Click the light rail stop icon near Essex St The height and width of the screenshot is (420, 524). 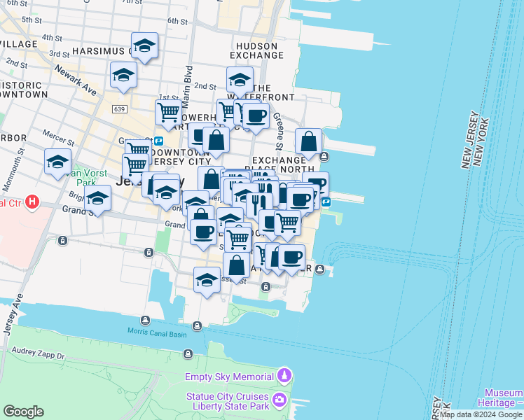pos(266,286)
